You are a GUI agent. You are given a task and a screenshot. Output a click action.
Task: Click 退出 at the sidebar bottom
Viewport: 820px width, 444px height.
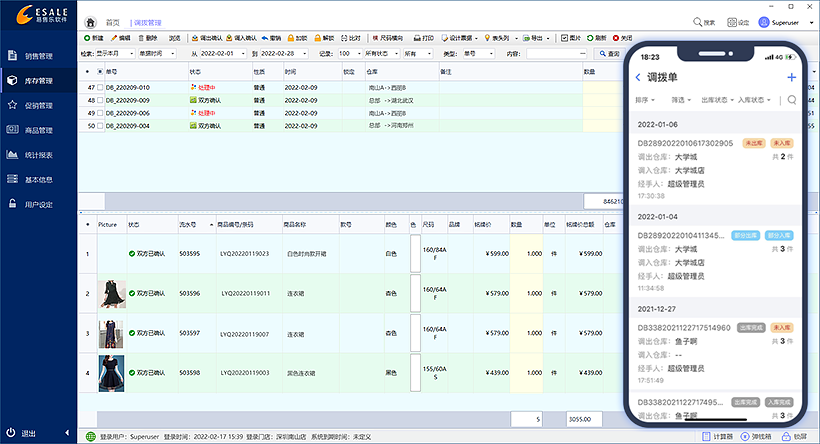tap(30, 433)
